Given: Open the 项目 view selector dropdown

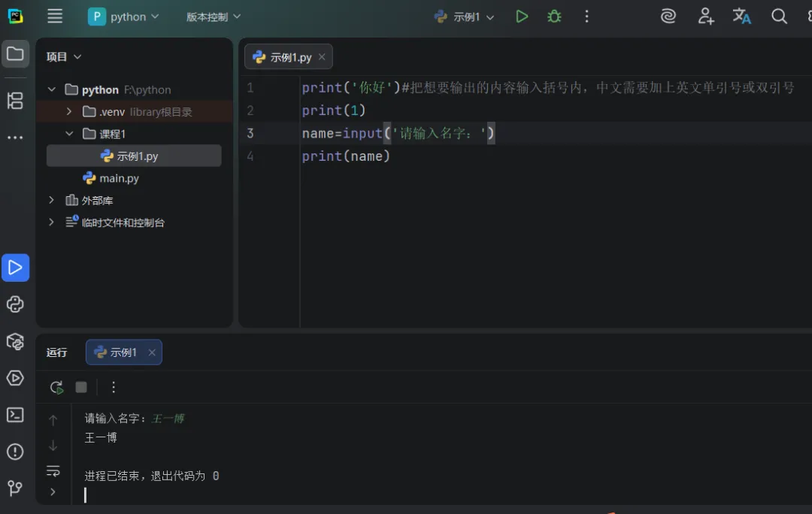Looking at the screenshot, I should tap(64, 56).
